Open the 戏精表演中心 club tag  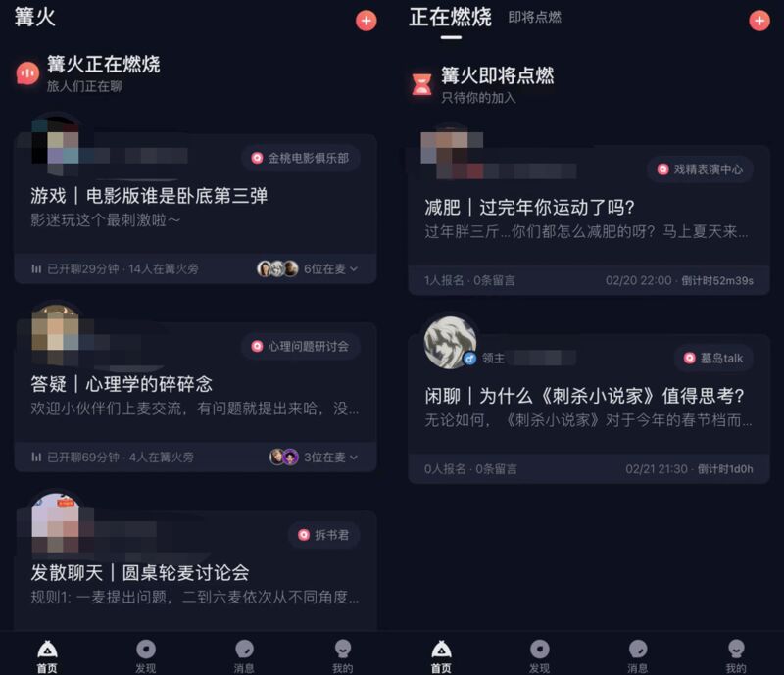[x=700, y=169]
